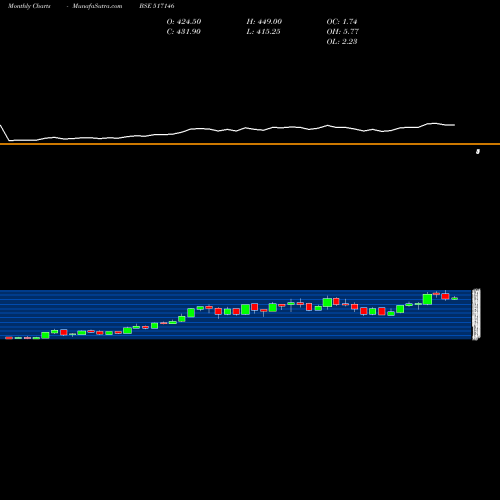Select the OL: 2.23 value
Viewport: 500px width, 500px height.
(342, 42)
